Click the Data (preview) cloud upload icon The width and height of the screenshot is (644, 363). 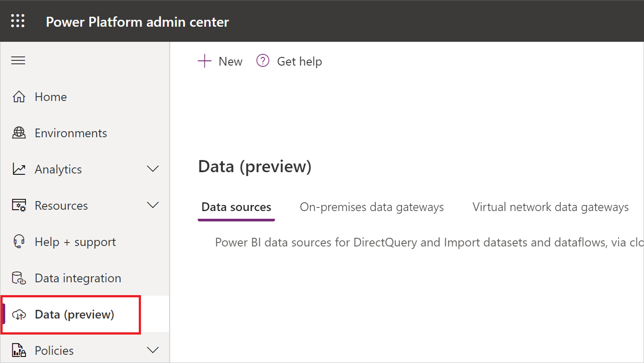(x=19, y=314)
